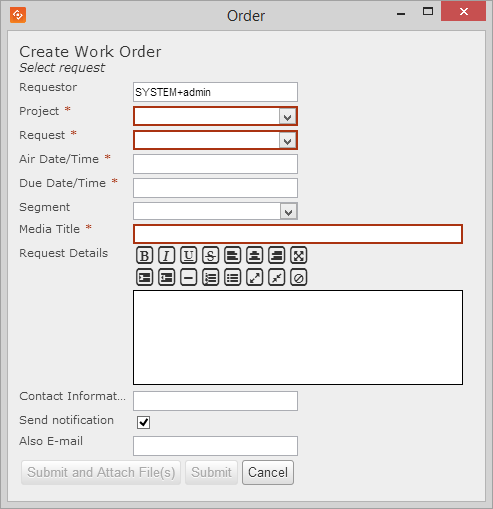Center-align text in Request Details
493x509 pixels.
pos(254,256)
